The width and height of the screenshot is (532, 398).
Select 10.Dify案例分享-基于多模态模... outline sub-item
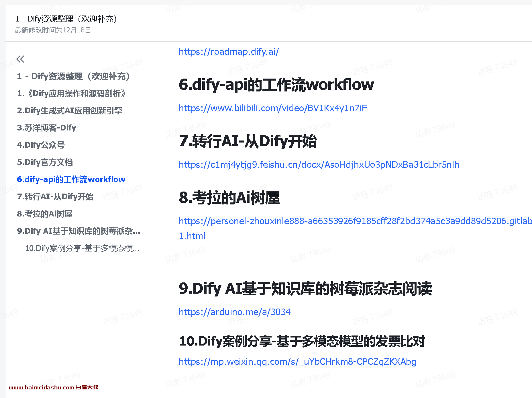pos(82,248)
